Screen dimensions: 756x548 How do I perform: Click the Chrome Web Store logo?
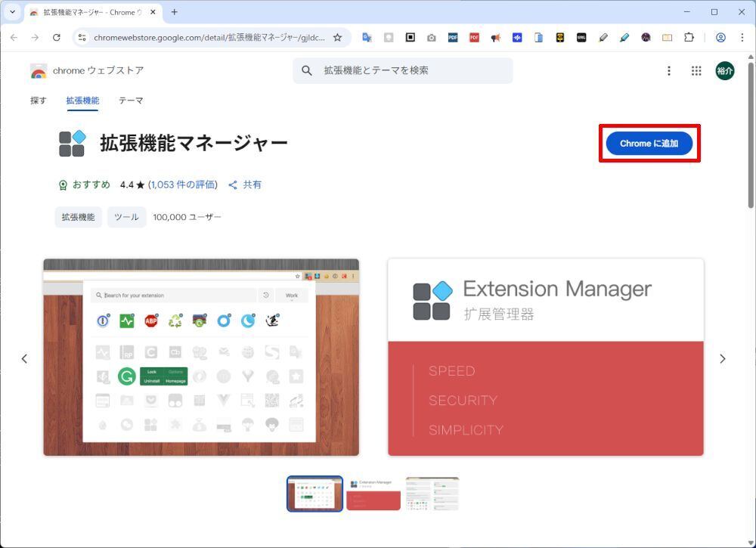click(39, 71)
